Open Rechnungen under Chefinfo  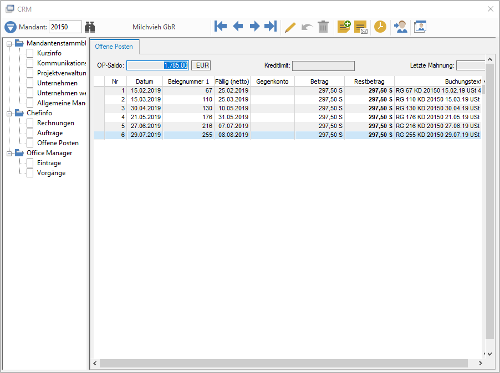[56, 123]
